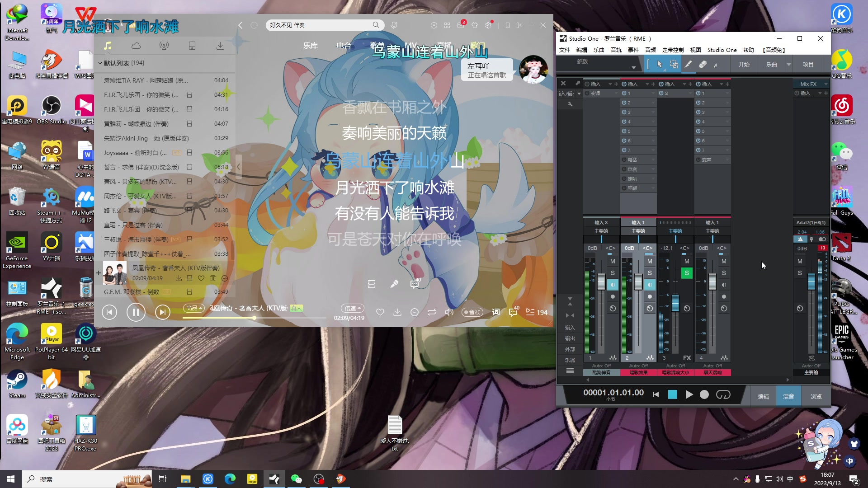Collapse Kugou playlist sidebar with arrow
The width and height of the screenshot is (868, 488).
coord(239,167)
